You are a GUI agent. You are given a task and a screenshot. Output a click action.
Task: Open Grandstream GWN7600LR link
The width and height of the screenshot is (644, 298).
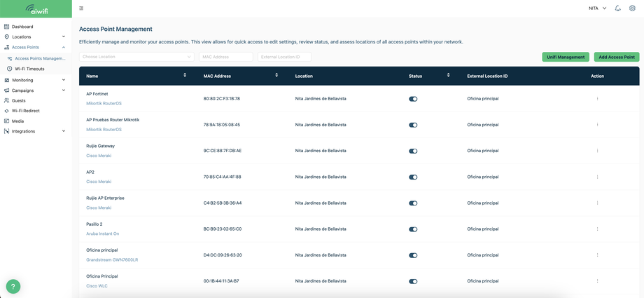click(112, 259)
